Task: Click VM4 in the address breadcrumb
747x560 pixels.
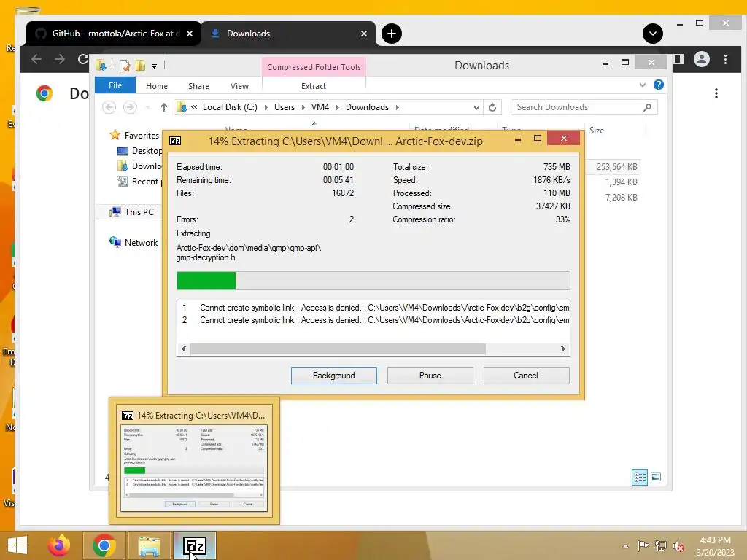Action: click(x=320, y=107)
